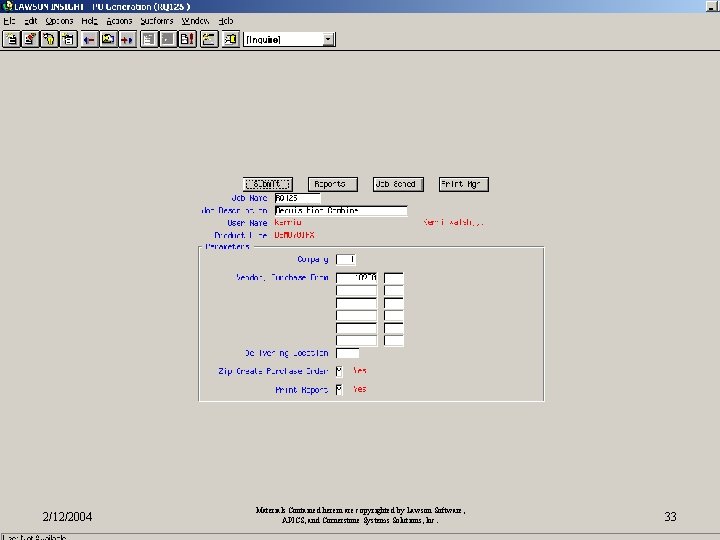Screen dimensions: 720x540
Task: Click the yellow figure toolbar icon
Action: pyautogui.click(x=49, y=39)
